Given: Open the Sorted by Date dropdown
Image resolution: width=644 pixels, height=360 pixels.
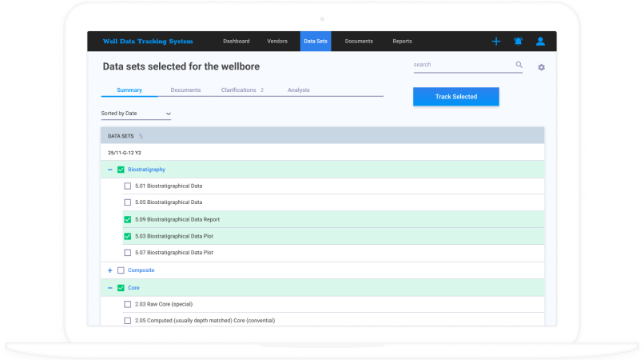Looking at the screenshot, I should [136, 114].
